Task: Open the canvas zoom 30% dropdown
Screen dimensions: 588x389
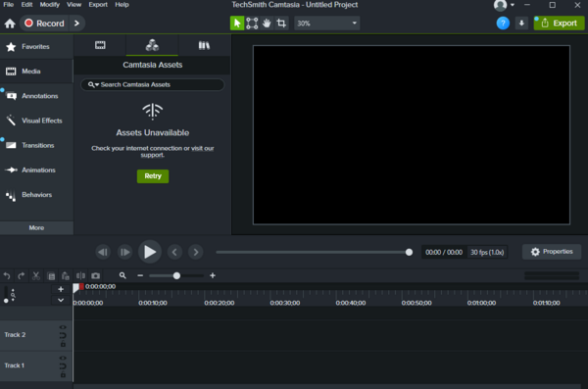Action: (x=327, y=24)
